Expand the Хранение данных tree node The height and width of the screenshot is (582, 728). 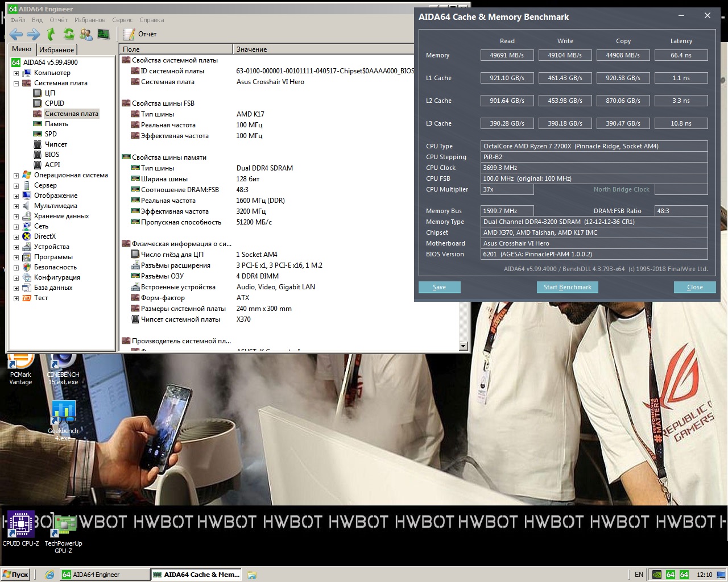16,217
